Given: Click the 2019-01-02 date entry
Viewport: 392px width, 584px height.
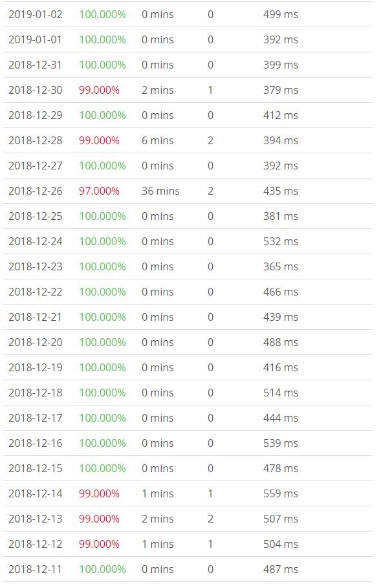Looking at the screenshot, I should (x=36, y=14).
